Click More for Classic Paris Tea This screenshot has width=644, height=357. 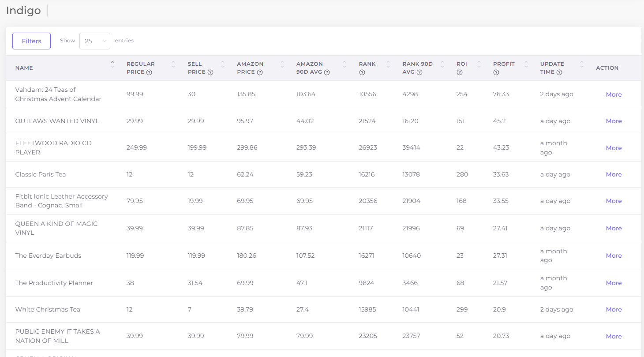click(x=614, y=174)
